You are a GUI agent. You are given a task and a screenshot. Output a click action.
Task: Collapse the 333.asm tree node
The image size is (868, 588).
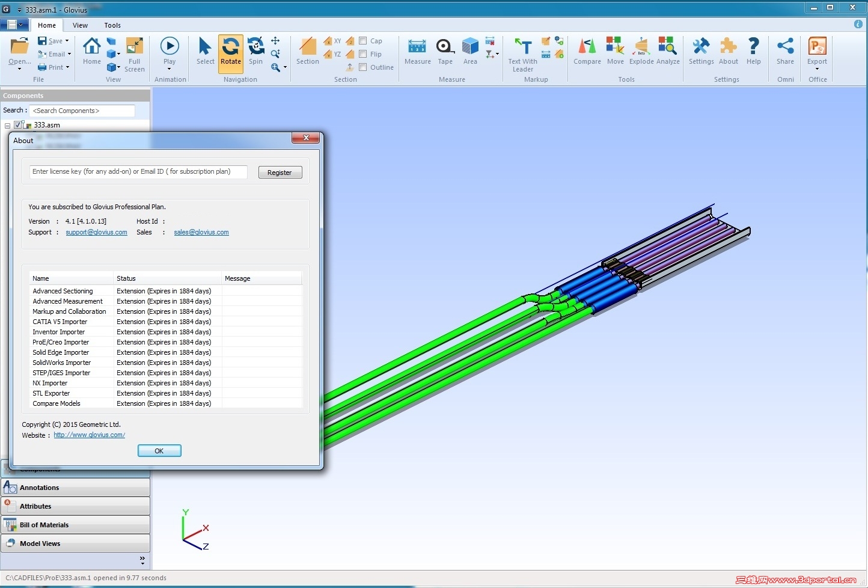[7, 126]
